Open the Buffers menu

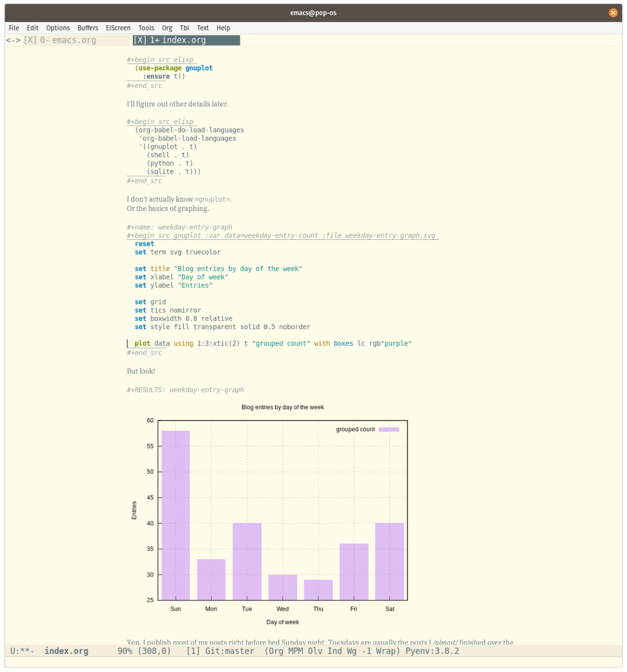[x=88, y=28]
